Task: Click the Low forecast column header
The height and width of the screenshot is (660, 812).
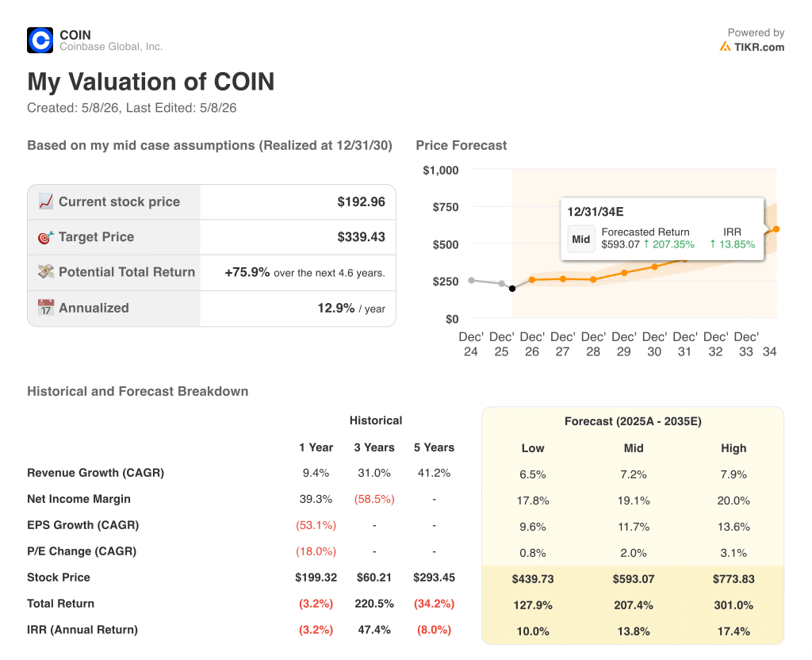Action: [x=533, y=448]
